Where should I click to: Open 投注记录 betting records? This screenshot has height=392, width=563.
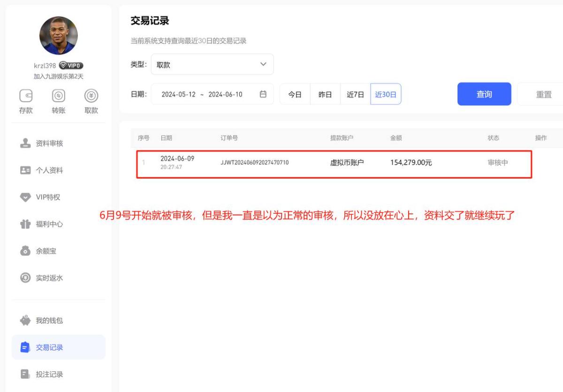pyautogui.click(x=49, y=374)
